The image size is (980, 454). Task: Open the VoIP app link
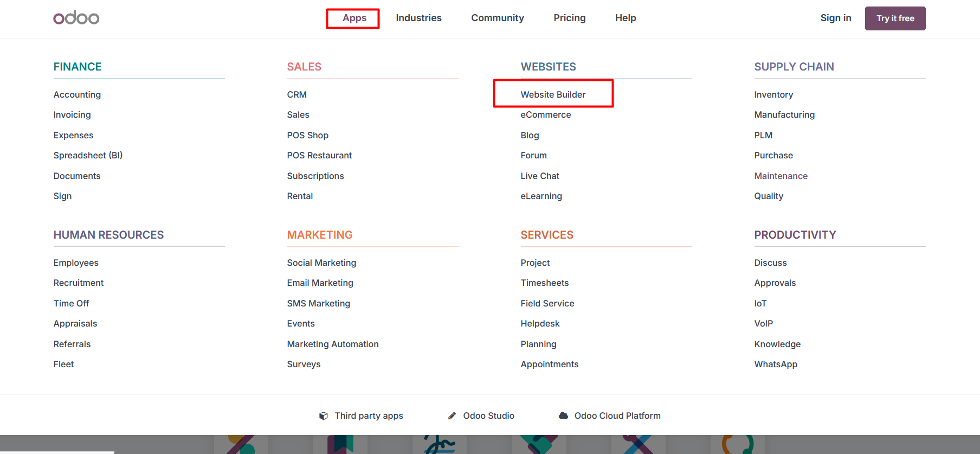(x=764, y=324)
